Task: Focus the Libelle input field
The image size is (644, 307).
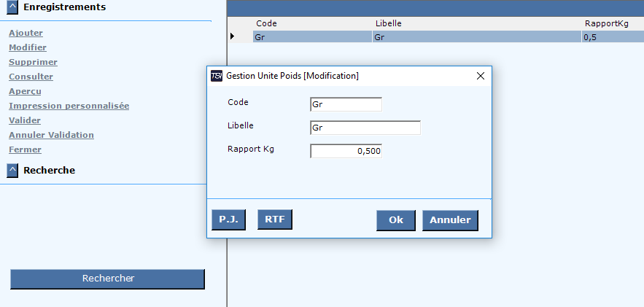Action: coord(365,128)
